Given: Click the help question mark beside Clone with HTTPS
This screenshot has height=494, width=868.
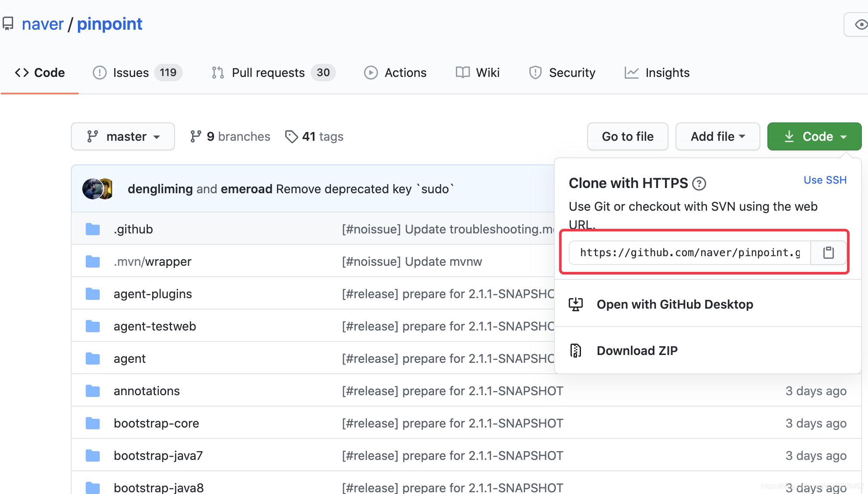Looking at the screenshot, I should click(699, 184).
